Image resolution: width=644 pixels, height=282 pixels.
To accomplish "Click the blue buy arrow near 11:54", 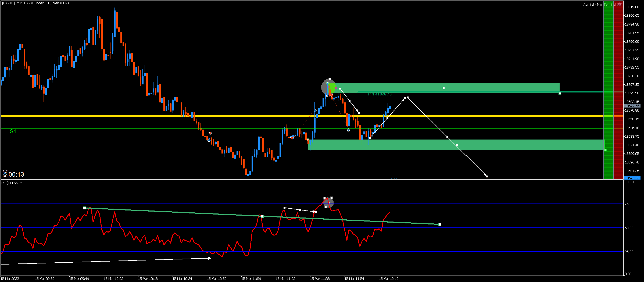I will 348,130.
